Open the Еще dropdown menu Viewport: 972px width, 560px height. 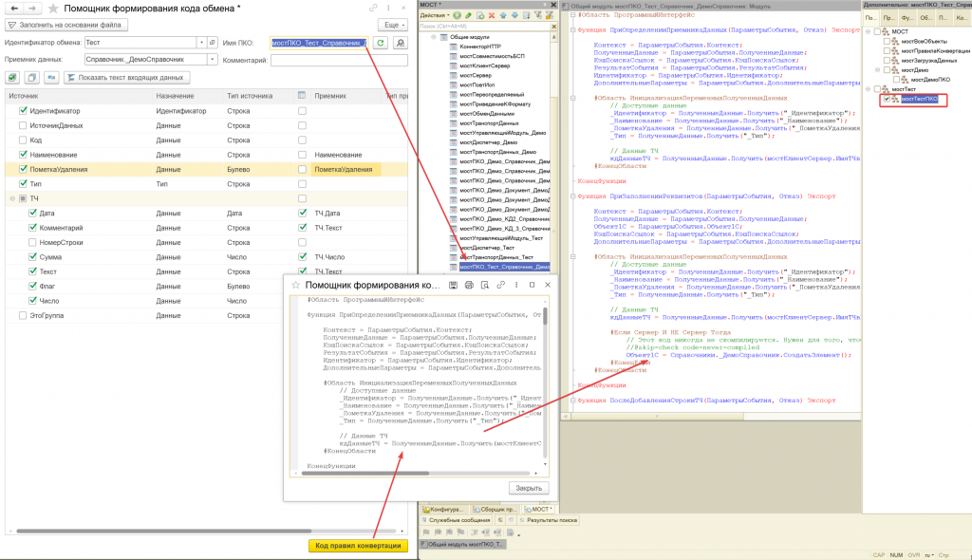click(x=391, y=24)
